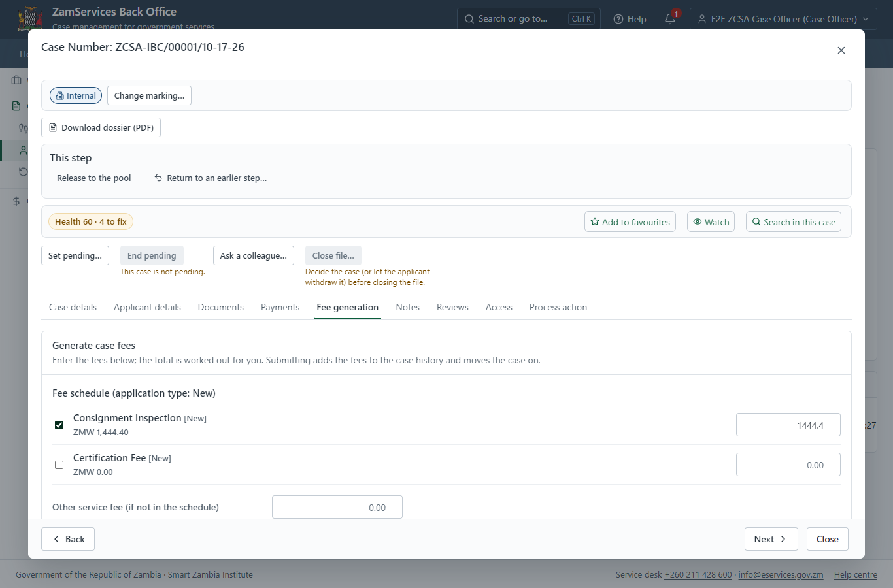Toggle Watch with the eye icon
893x588 pixels.
click(711, 221)
